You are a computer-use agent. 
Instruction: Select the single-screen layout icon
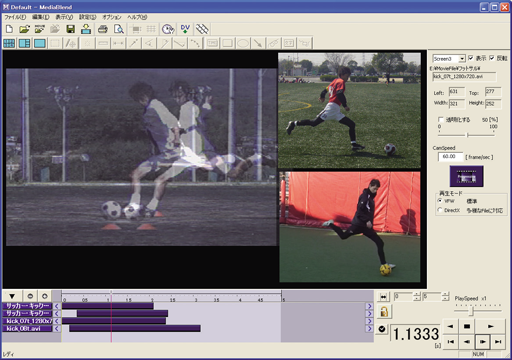click(x=40, y=43)
